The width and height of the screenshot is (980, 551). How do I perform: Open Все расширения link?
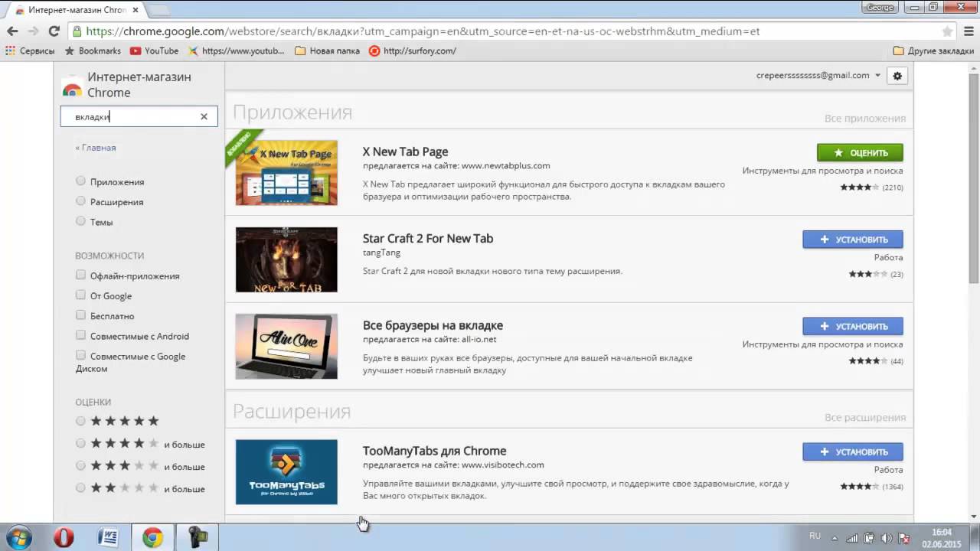pos(865,418)
